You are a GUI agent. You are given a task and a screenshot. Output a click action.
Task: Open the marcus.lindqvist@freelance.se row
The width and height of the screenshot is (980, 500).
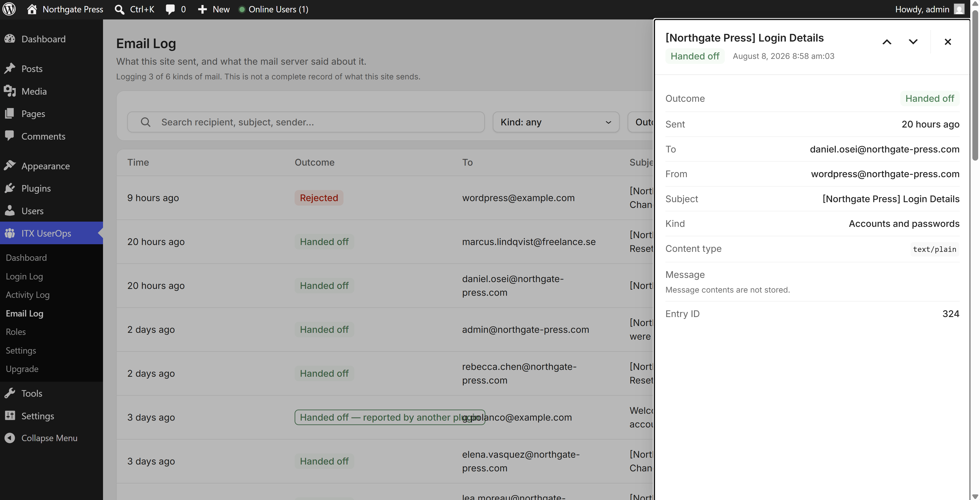pyautogui.click(x=385, y=242)
